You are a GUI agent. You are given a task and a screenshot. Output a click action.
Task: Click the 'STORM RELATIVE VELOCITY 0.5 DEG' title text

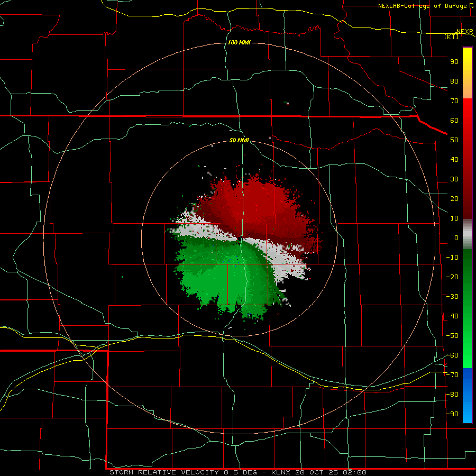pyautogui.click(x=183, y=472)
